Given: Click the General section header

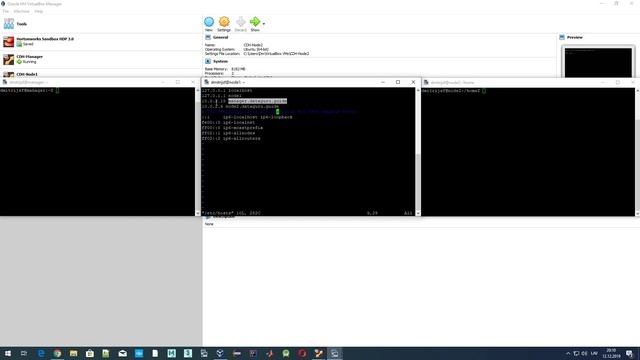Looking at the screenshot, I should [x=220, y=37].
